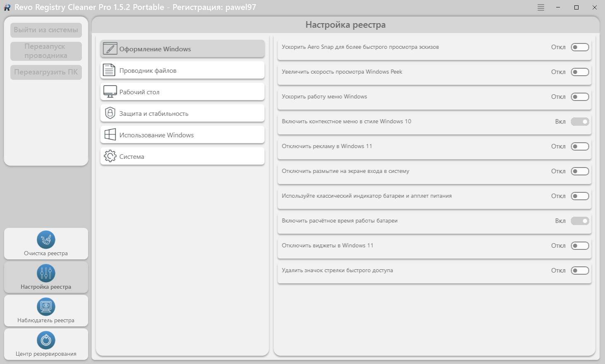Select Оформление Windows category label
Image resolution: width=605 pixels, height=364 pixels.
(155, 49)
